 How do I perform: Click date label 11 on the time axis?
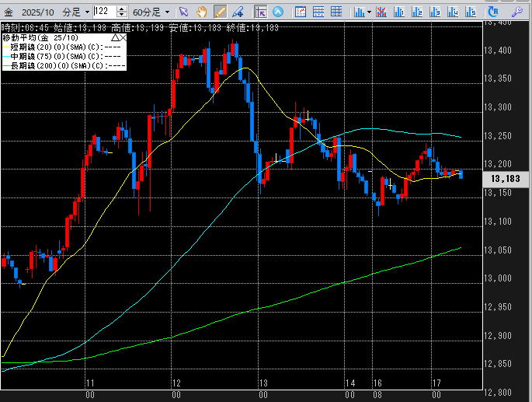click(x=90, y=383)
